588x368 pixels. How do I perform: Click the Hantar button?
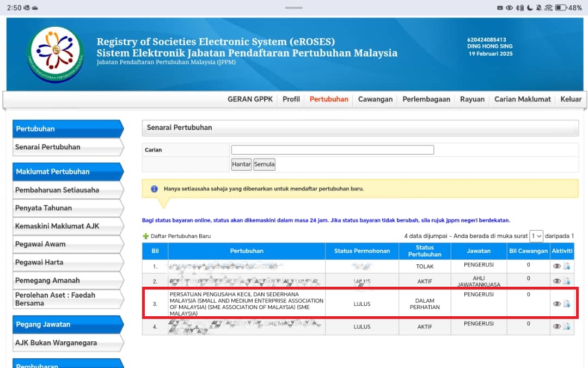(x=241, y=164)
